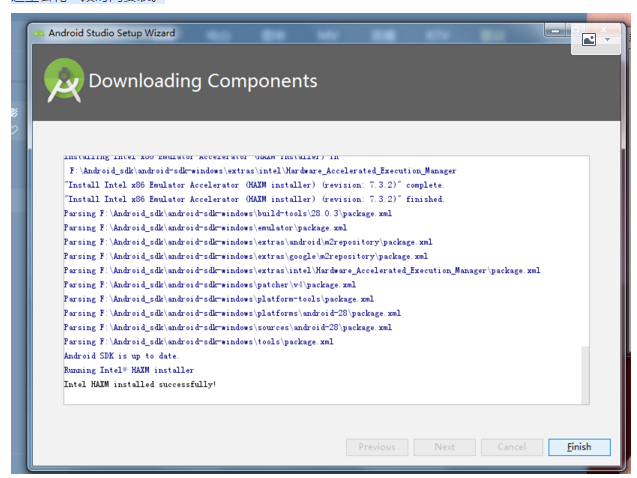Select Parsing sources\android-28 log line
This screenshot has width=637, height=478.
pos(228,327)
